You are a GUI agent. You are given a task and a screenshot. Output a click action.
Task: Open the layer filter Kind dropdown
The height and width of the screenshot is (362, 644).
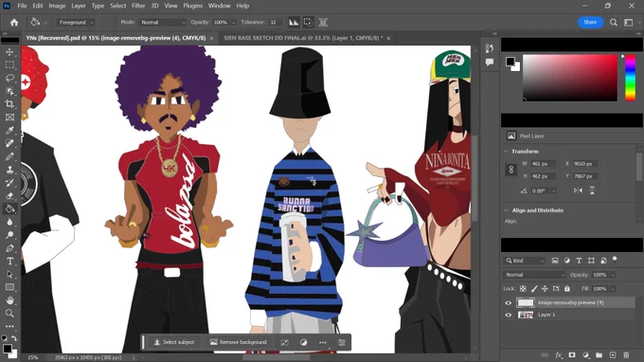pos(525,261)
